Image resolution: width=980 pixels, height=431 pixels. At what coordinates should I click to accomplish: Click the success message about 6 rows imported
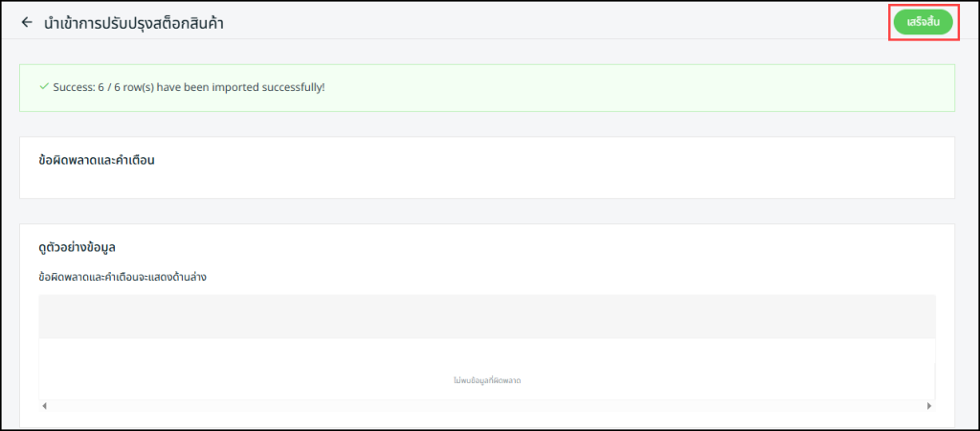tap(189, 87)
